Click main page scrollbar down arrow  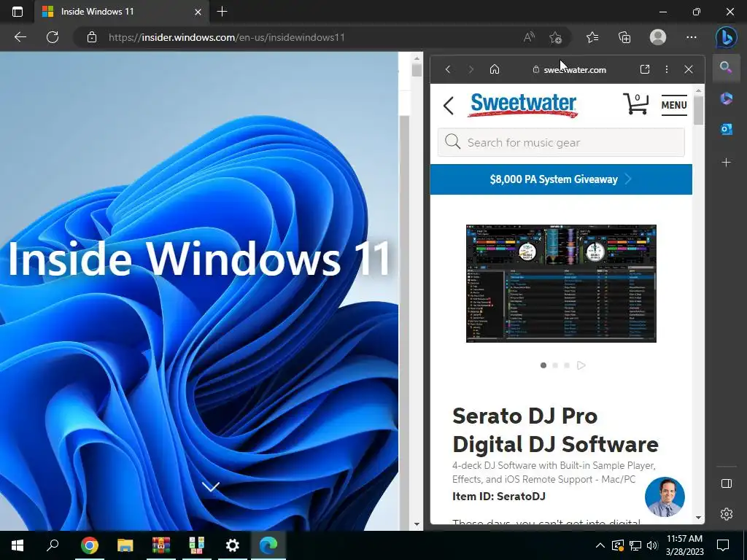[417, 524]
